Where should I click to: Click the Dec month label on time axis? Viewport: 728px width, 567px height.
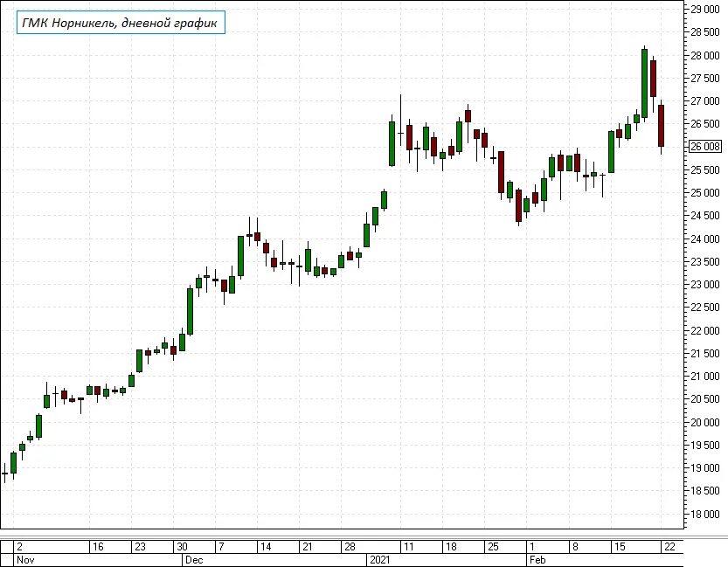pos(194,560)
